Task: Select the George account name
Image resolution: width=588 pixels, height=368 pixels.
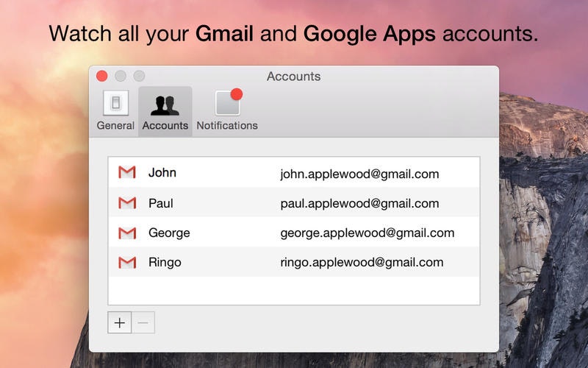Action: point(169,233)
